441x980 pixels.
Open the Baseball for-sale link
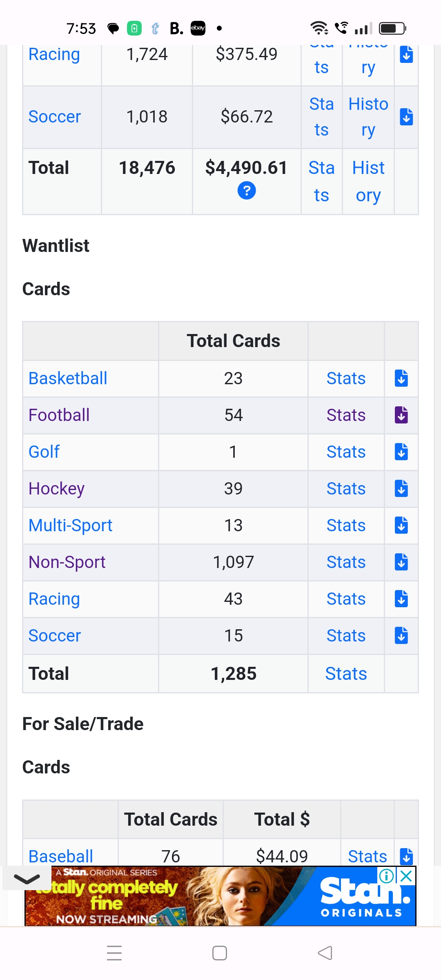(x=61, y=856)
